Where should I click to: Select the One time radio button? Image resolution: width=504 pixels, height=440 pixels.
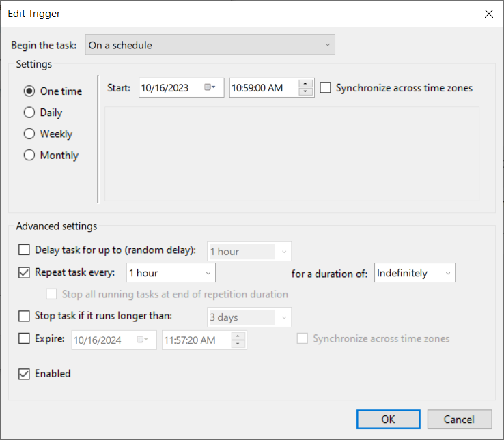tap(29, 91)
